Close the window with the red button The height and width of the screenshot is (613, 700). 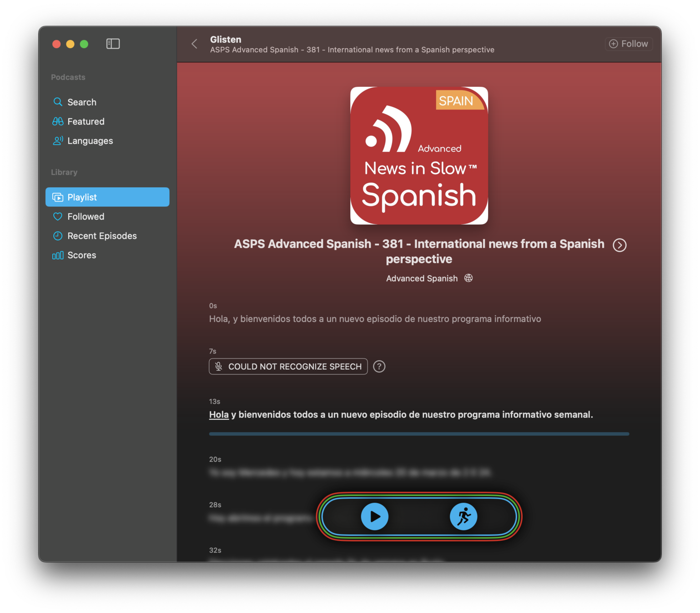56,44
